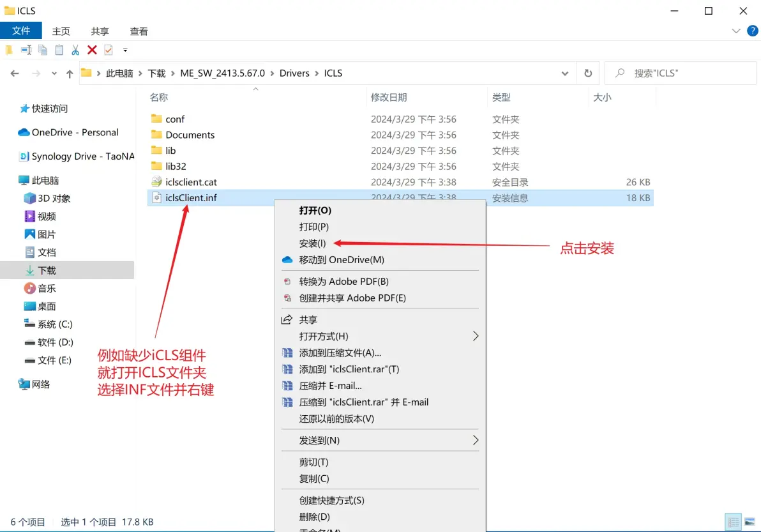Switch to large icons view in status bar
The height and width of the screenshot is (532, 761).
pos(750,522)
